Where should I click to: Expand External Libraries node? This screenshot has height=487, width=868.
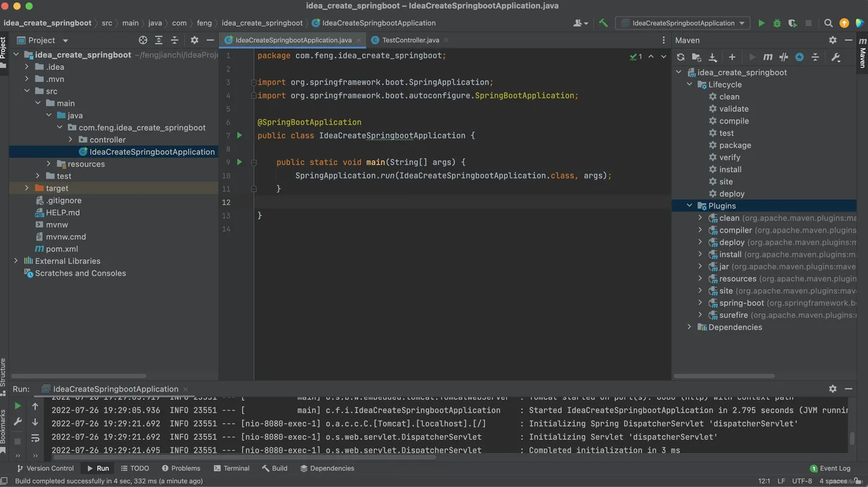pyautogui.click(x=16, y=261)
